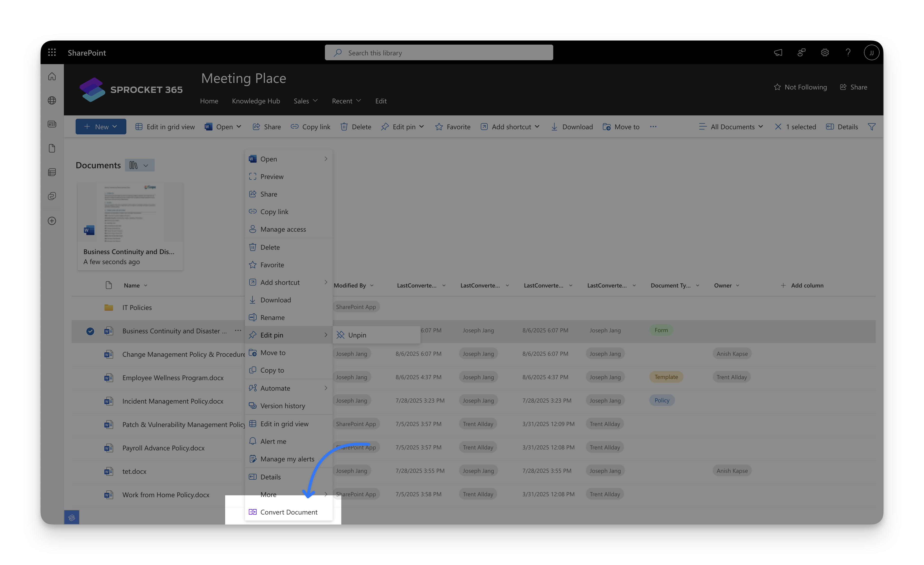The width and height of the screenshot is (924, 565).
Task: Open the JJ account avatar
Action: [x=872, y=53]
